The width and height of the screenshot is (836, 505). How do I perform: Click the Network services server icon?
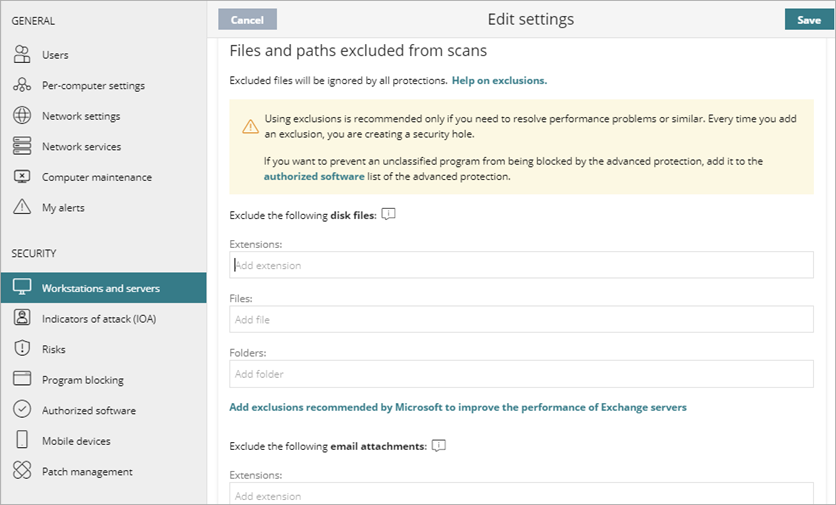[x=22, y=147]
